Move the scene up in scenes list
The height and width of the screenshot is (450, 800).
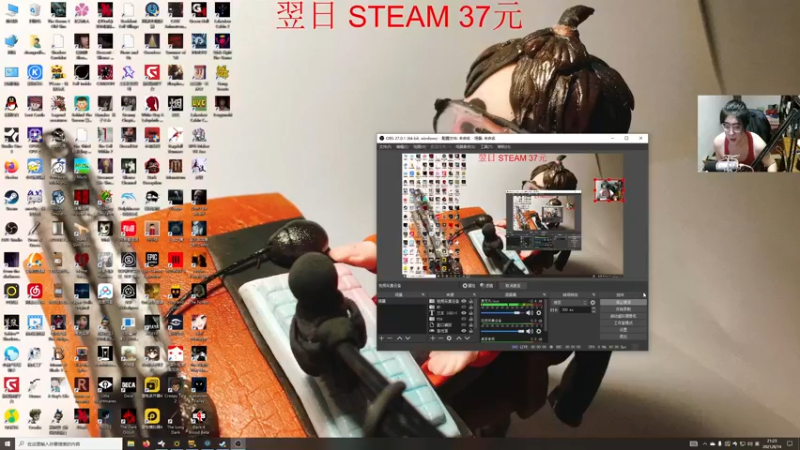point(399,338)
